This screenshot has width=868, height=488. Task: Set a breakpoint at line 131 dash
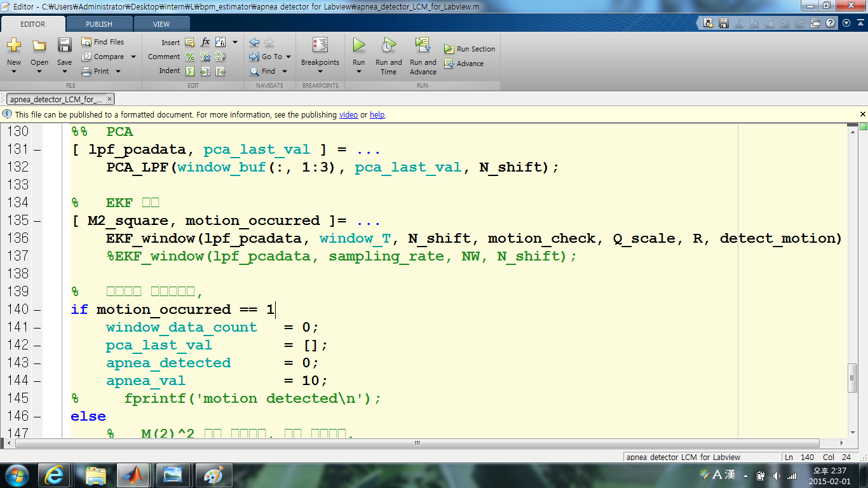click(36, 149)
